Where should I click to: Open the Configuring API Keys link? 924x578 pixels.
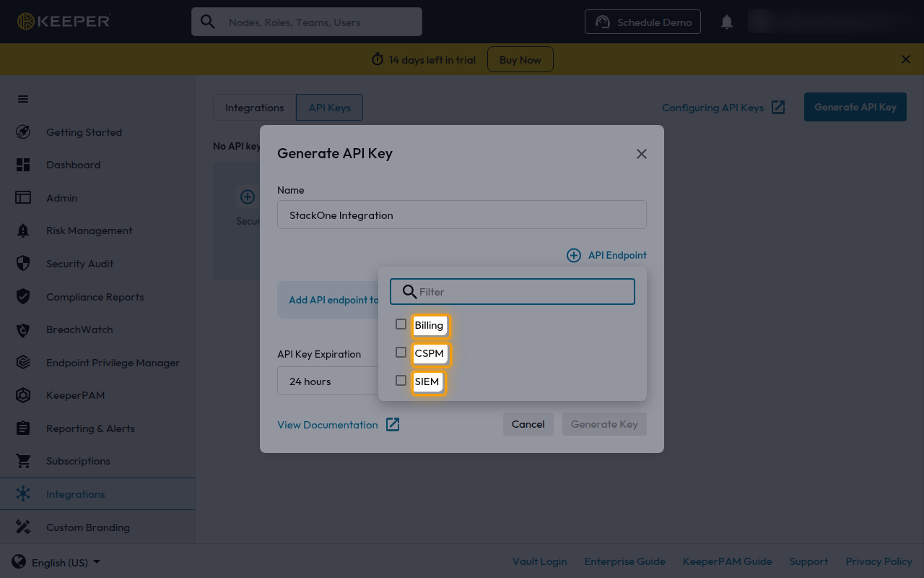coord(712,108)
